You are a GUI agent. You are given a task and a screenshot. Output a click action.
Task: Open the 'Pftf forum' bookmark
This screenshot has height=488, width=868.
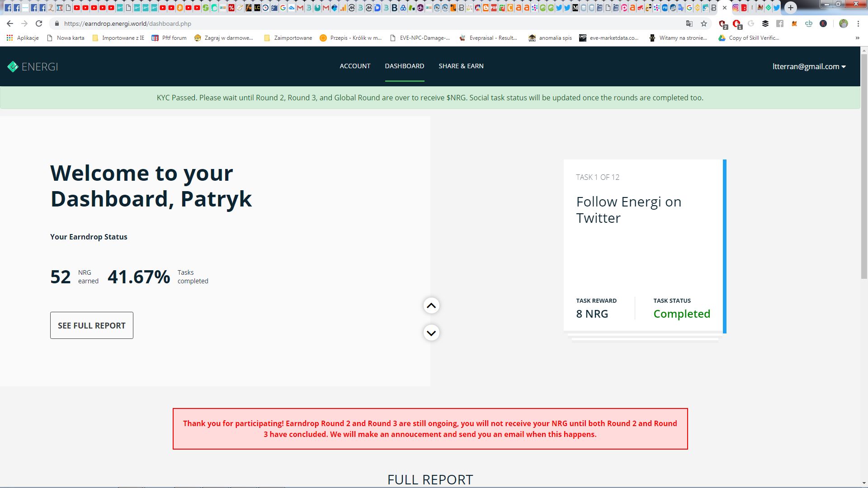pyautogui.click(x=169, y=38)
